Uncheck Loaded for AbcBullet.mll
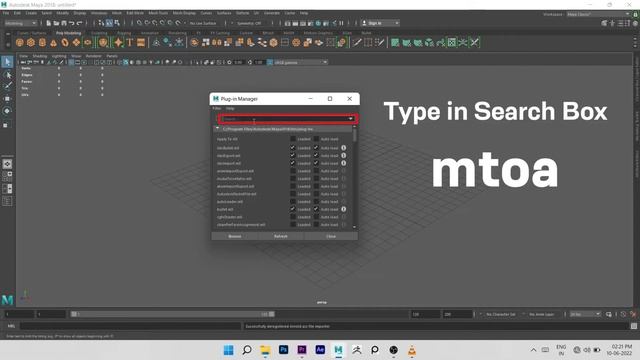 (x=293, y=148)
